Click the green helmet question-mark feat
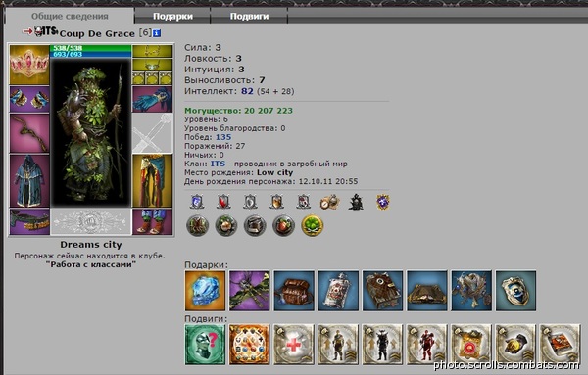Image resolution: width=588 pixels, height=375 pixels. (205, 345)
